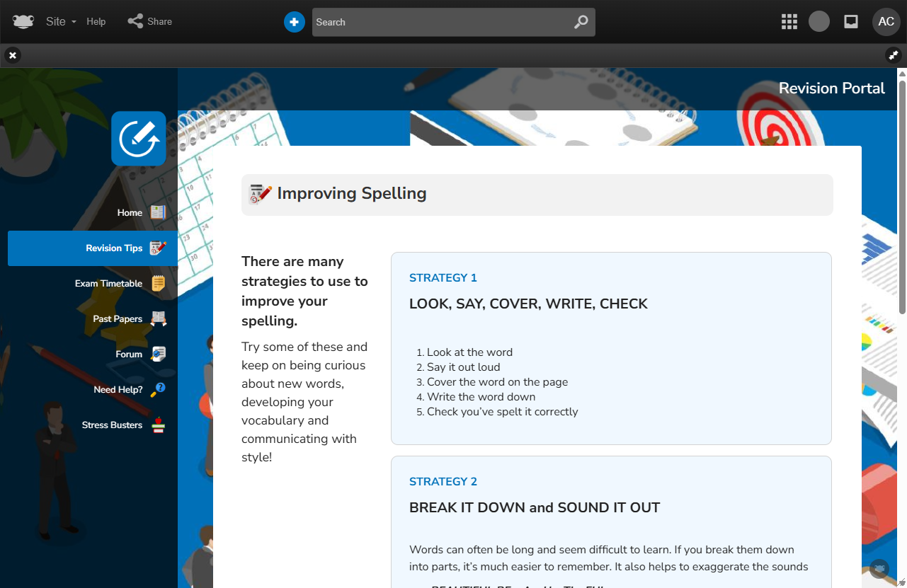This screenshot has height=588, width=907.
Task: Click the grey circle status icon
Action: 819,21
